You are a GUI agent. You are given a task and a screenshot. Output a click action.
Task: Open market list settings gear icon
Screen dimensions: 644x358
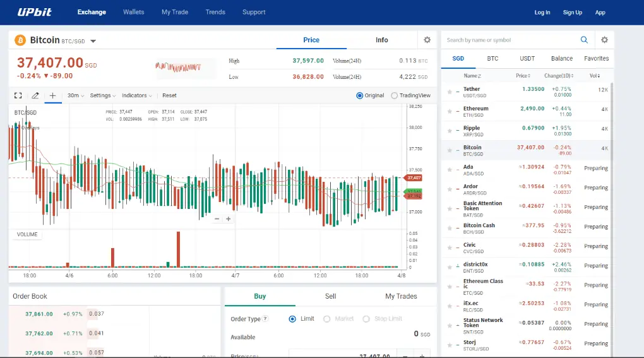click(604, 40)
